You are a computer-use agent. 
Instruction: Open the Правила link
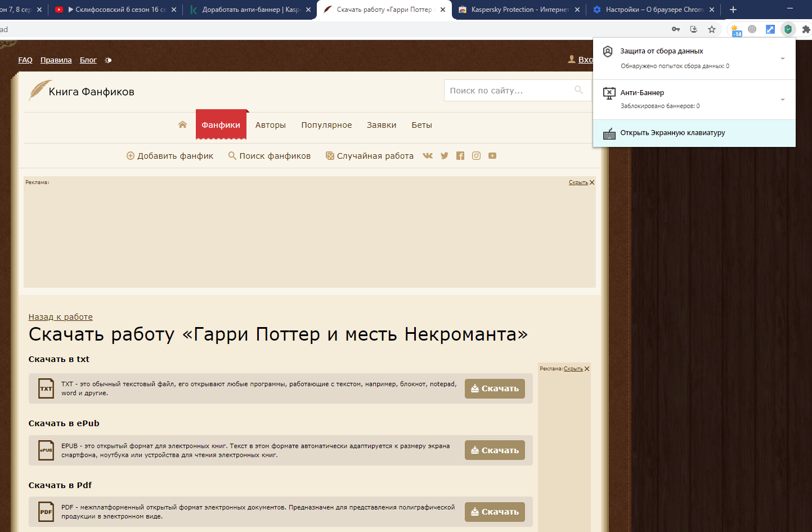(56, 60)
